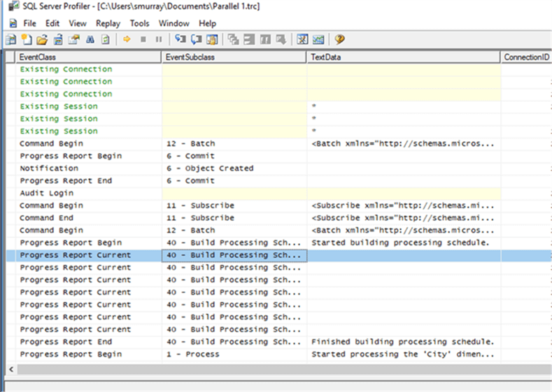Select 'Finished building processing schedule.' text cell
This screenshot has height=392, width=552.
pyautogui.click(x=402, y=342)
